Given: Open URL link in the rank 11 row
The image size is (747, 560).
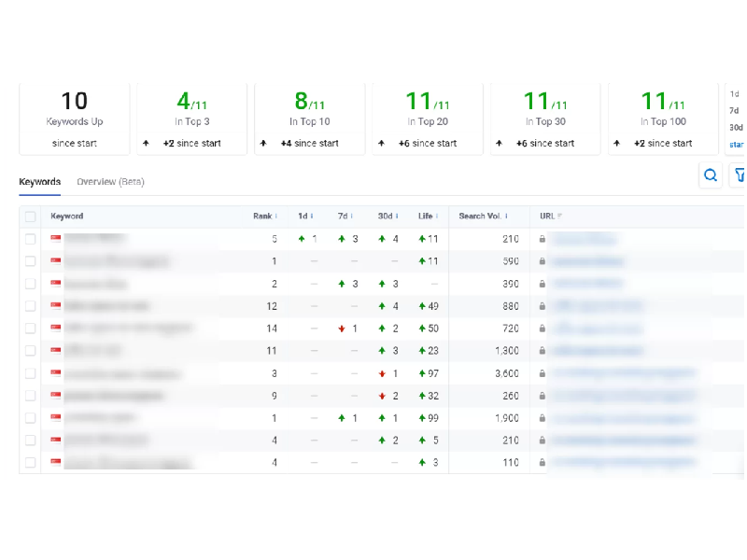Looking at the screenshot, I should click(598, 351).
